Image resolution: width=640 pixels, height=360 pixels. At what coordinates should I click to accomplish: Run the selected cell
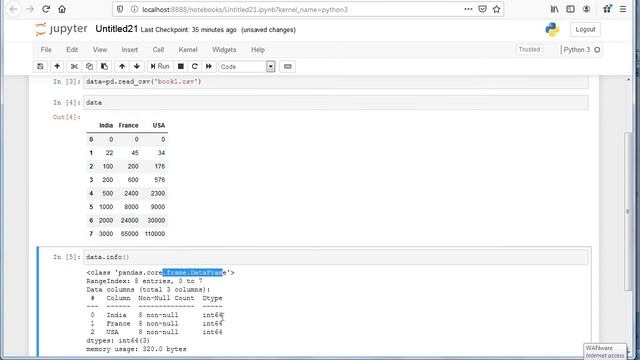(160, 67)
